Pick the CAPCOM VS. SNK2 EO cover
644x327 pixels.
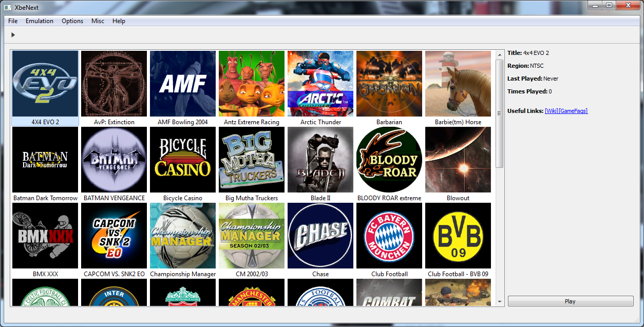pyautogui.click(x=114, y=236)
